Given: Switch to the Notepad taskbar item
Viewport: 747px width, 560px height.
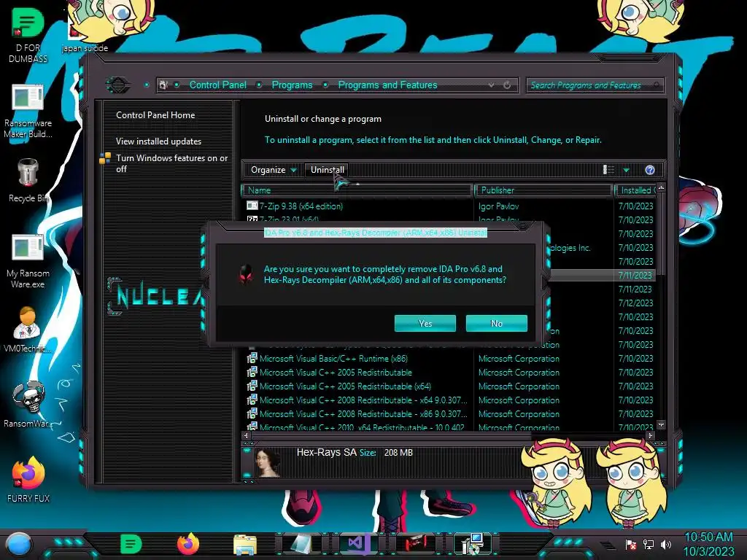Looking at the screenshot, I should (x=301, y=544).
